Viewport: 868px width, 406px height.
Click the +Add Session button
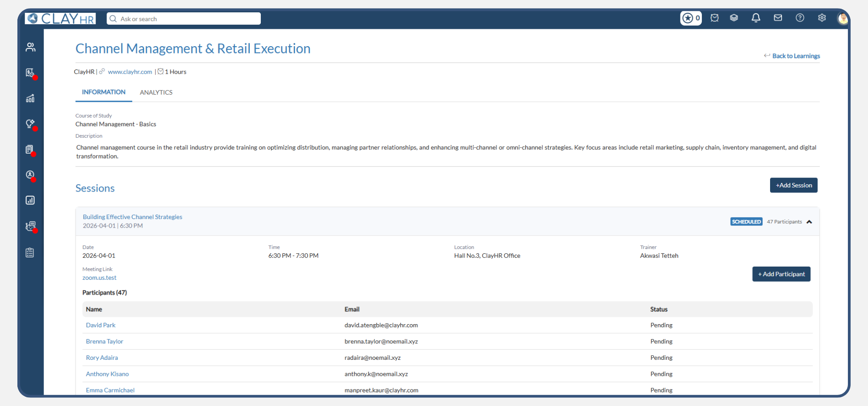793,185
